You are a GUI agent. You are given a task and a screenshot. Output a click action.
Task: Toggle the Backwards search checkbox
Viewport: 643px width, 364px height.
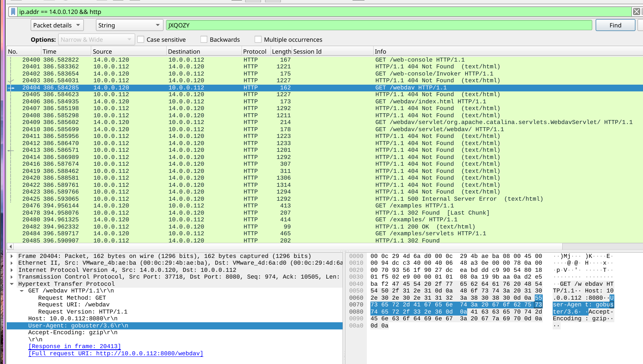pyautogui.click(x=204, y=39)
